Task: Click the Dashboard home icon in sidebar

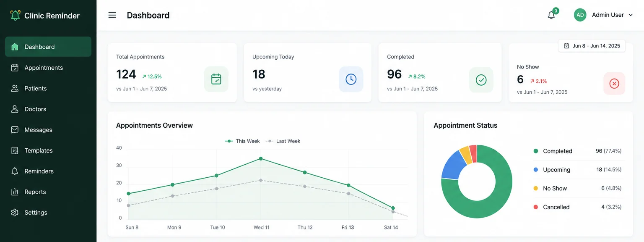Action: click(15, 47)
